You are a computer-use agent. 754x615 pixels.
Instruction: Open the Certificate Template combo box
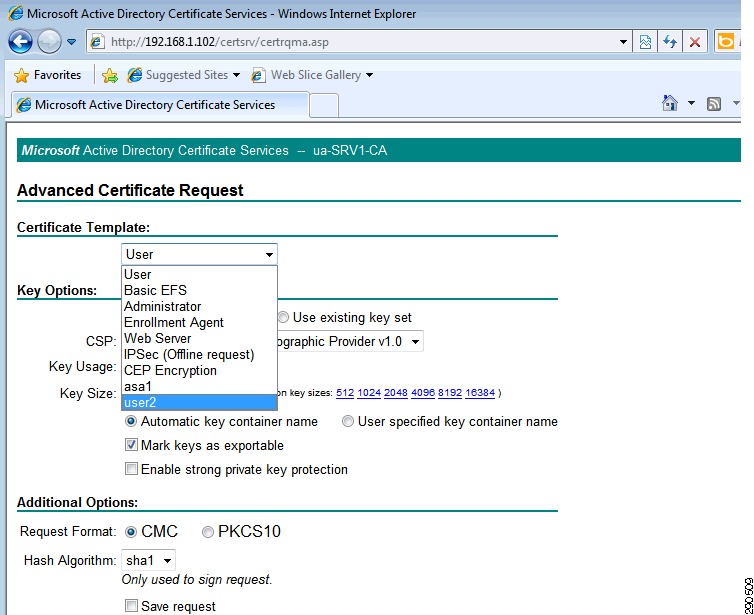click(x=199, y=254)
